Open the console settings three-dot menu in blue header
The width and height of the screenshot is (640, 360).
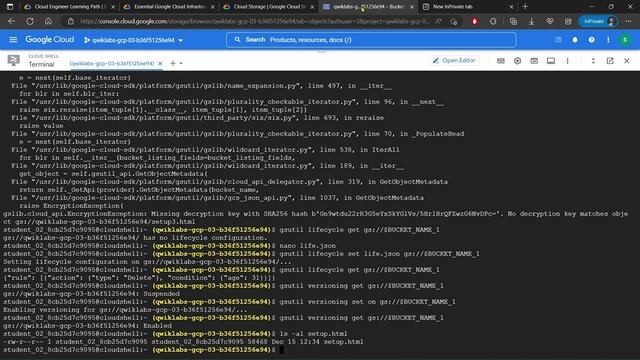coord(608,40)
